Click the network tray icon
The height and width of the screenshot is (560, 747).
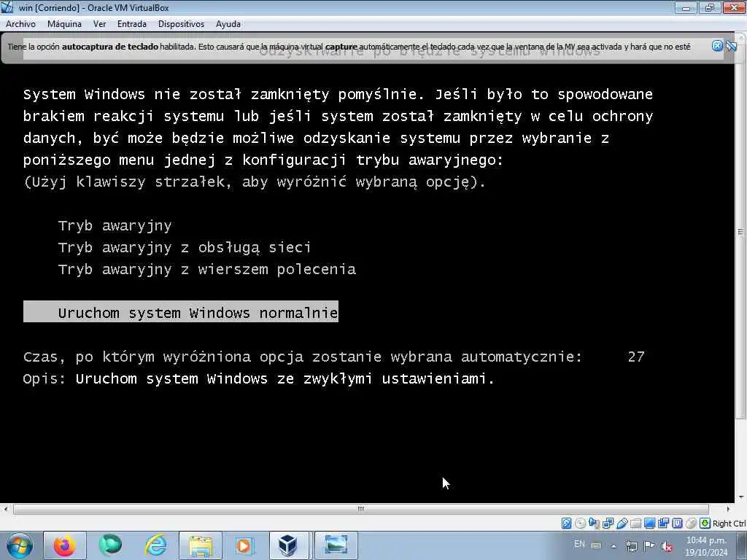pos(632,545)
